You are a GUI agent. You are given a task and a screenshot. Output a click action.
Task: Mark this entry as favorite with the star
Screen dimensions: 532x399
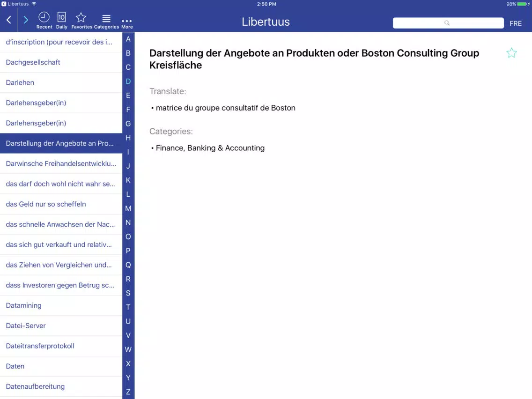511,53
